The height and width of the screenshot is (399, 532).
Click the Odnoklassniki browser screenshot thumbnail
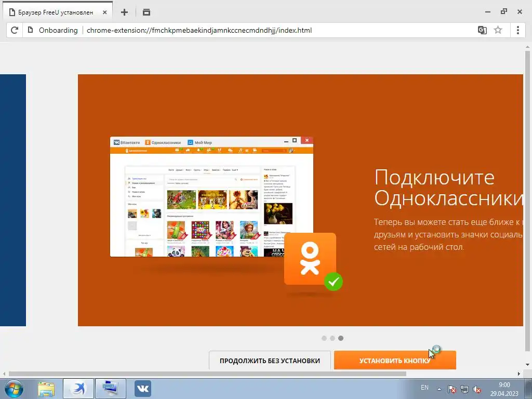point(211,196)
